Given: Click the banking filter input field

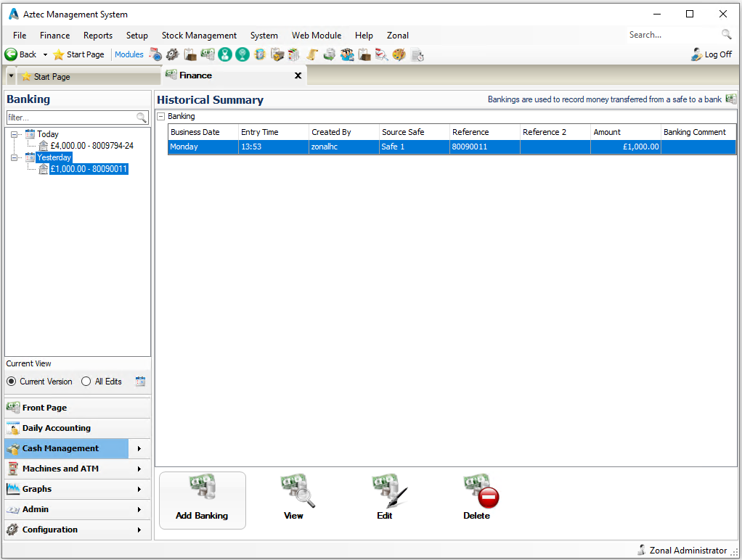Looking at the screenshot, I should pos(70,118).
